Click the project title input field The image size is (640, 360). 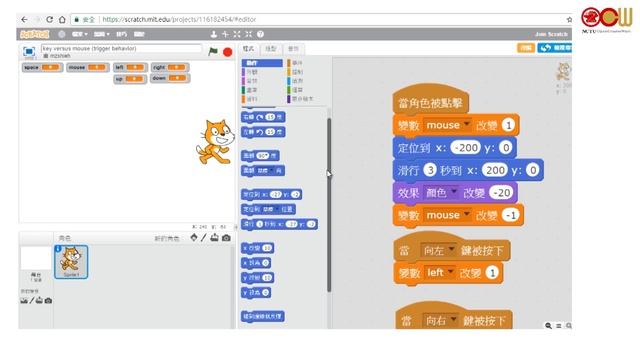click(x=121, y=49)
